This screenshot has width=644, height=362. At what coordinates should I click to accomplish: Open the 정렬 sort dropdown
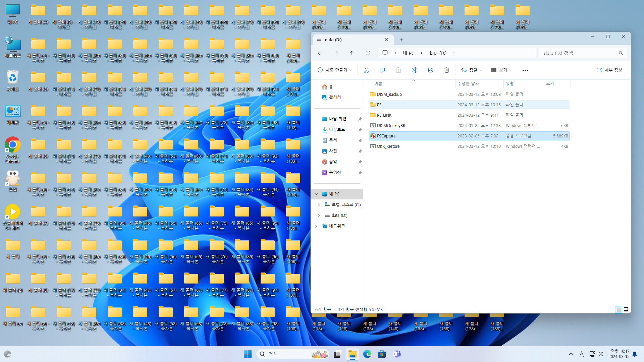pyautogui.click(x=471, y=70)
